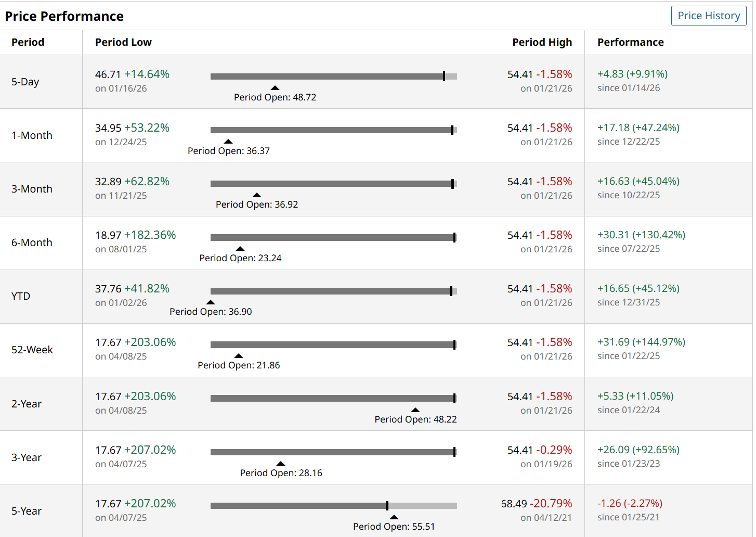
Task: Click the Period High column header
Action: 542,42
